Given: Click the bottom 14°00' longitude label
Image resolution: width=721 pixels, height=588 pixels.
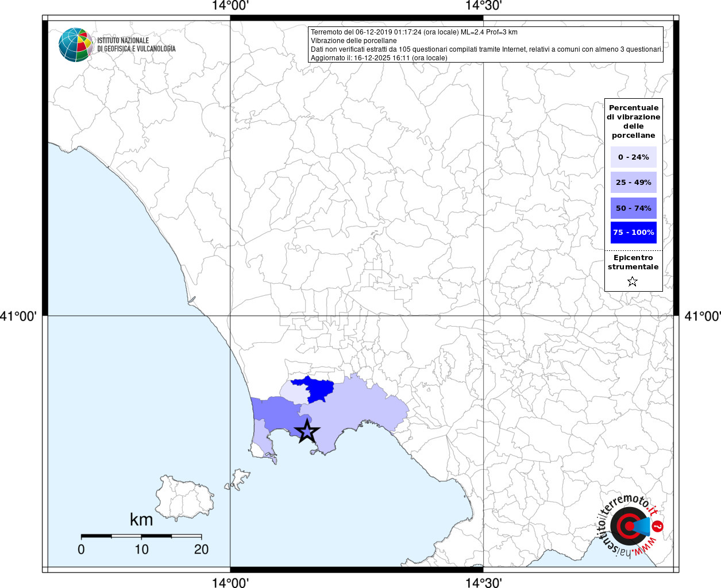Looking at the screenshot, I should [230, 582].
